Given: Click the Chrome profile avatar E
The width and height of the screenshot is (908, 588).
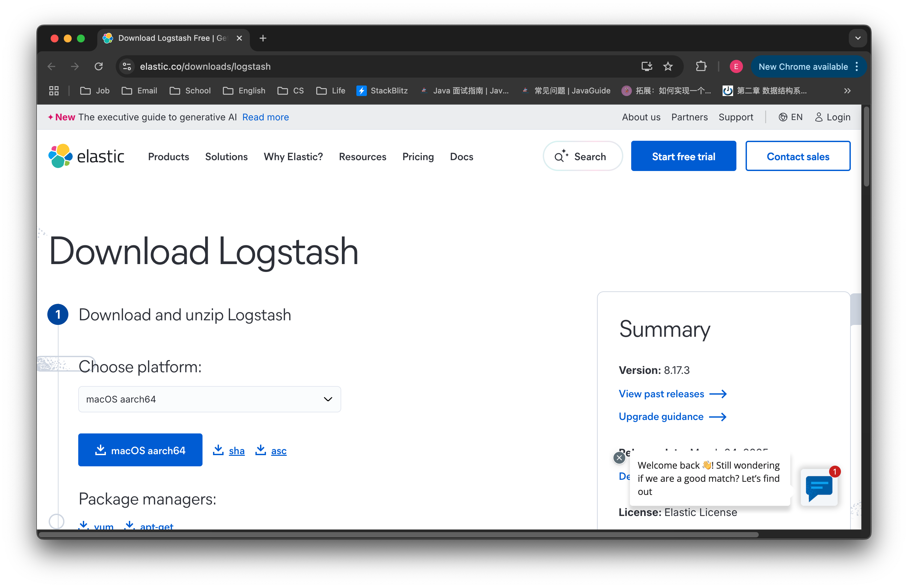Looking at the screenshot, I should click(736, 66).
